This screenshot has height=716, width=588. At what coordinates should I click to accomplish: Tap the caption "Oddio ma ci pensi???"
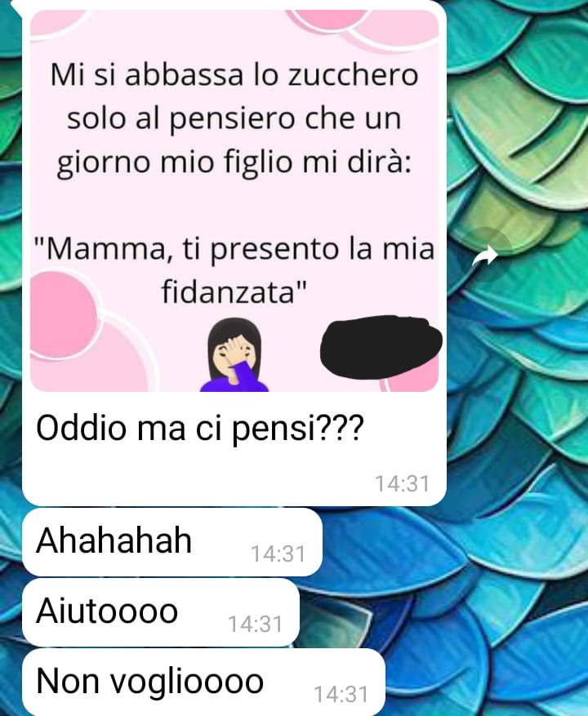(x=199, y=429)
